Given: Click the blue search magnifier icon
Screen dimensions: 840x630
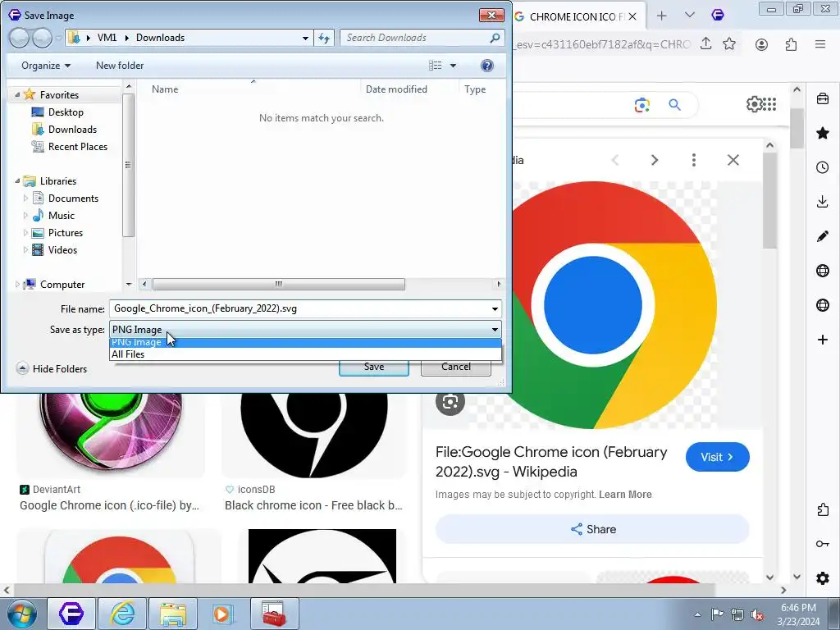Looking at the screenshot, I should [674, 105].
